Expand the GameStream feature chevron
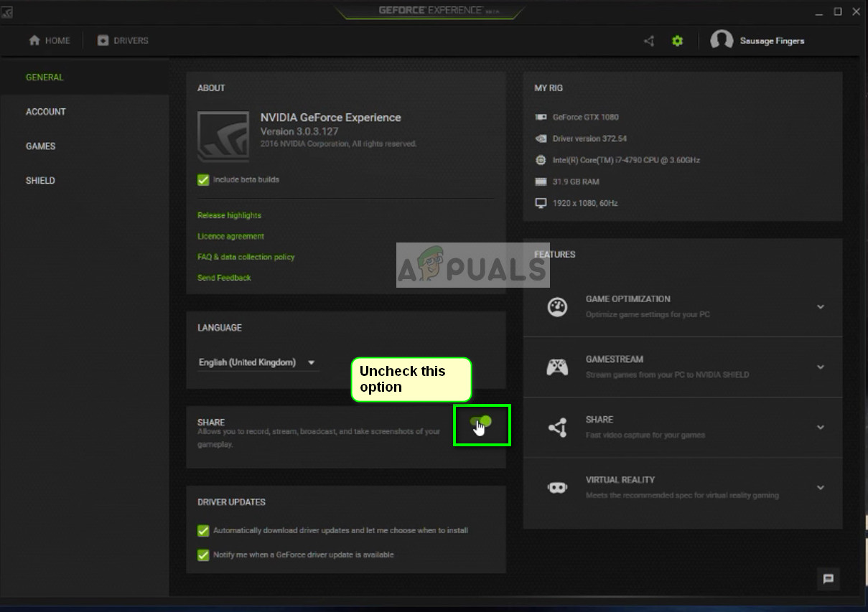868x612 pixels. coord(821,367)
